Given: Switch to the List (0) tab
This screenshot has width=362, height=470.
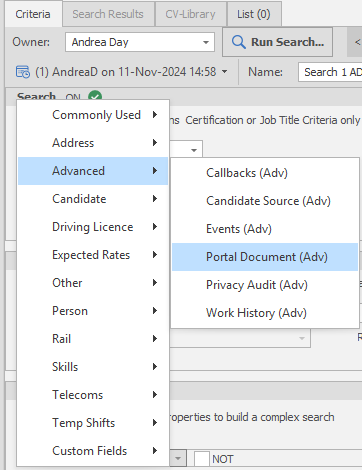Looking at the screenshot, I should coord(254,14).
